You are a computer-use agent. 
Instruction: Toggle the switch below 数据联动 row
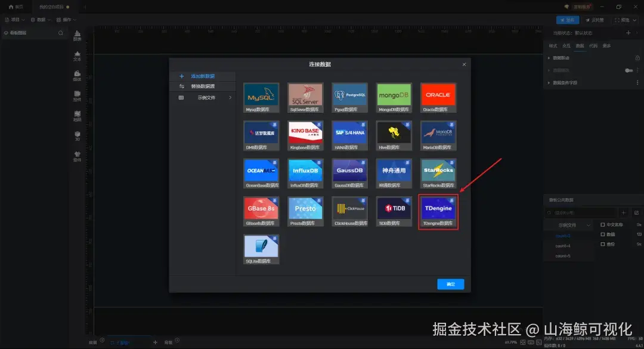(x=629, y=70)
